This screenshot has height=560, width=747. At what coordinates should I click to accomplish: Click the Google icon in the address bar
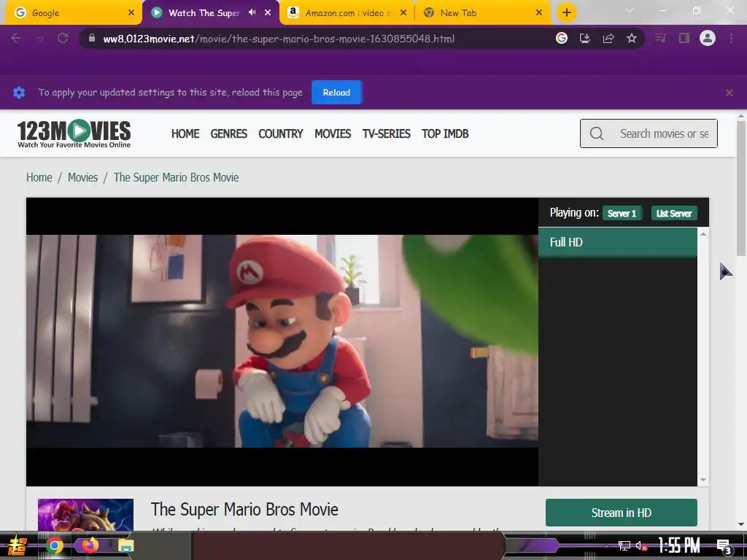[562, 38]
